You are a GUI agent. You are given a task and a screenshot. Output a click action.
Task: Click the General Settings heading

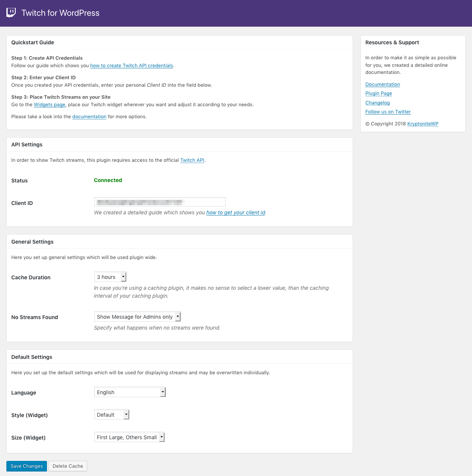pyautogui.click(x=32, y=242)
